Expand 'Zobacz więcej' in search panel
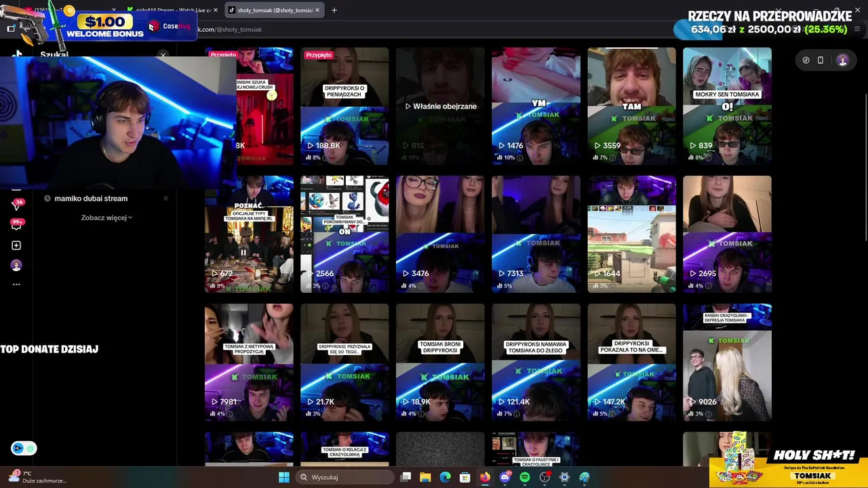868x488 pixels. pyautogui.click(x=106, y=218)
